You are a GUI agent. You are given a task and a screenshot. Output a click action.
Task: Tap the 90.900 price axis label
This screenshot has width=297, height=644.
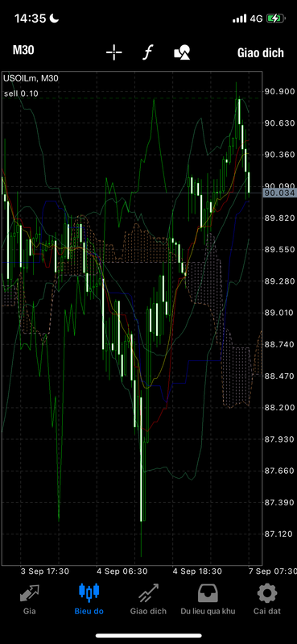point(280,91)
